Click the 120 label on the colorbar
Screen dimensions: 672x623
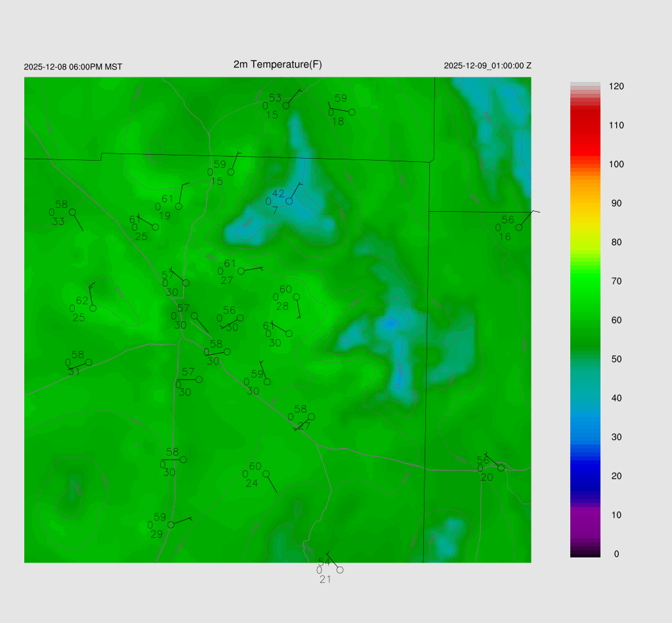[x=616, y=87]
